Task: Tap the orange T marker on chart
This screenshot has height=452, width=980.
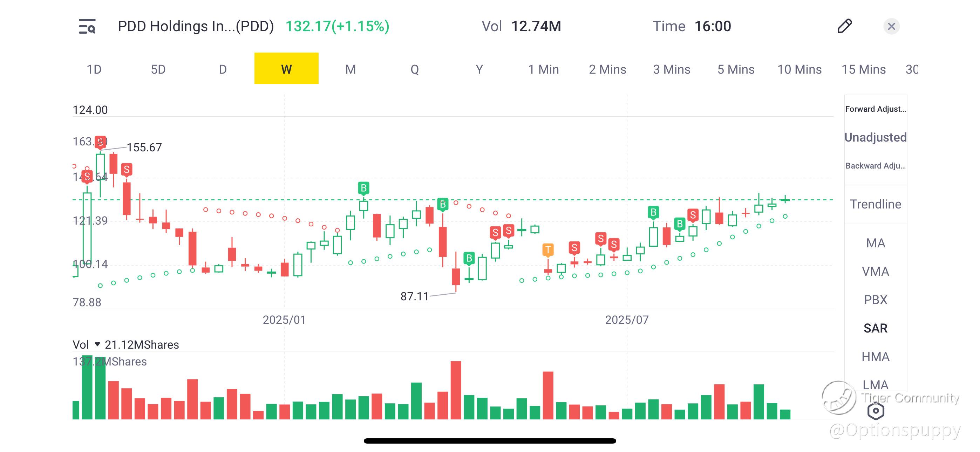Action: (548, 249)
